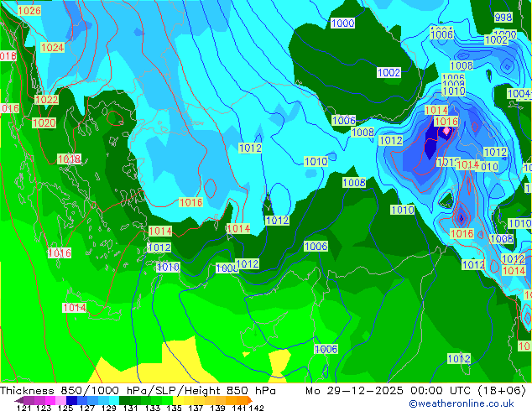Click the red 1026 isobar label
Viewport: 532px width, 411px height.
coord(29,11)
